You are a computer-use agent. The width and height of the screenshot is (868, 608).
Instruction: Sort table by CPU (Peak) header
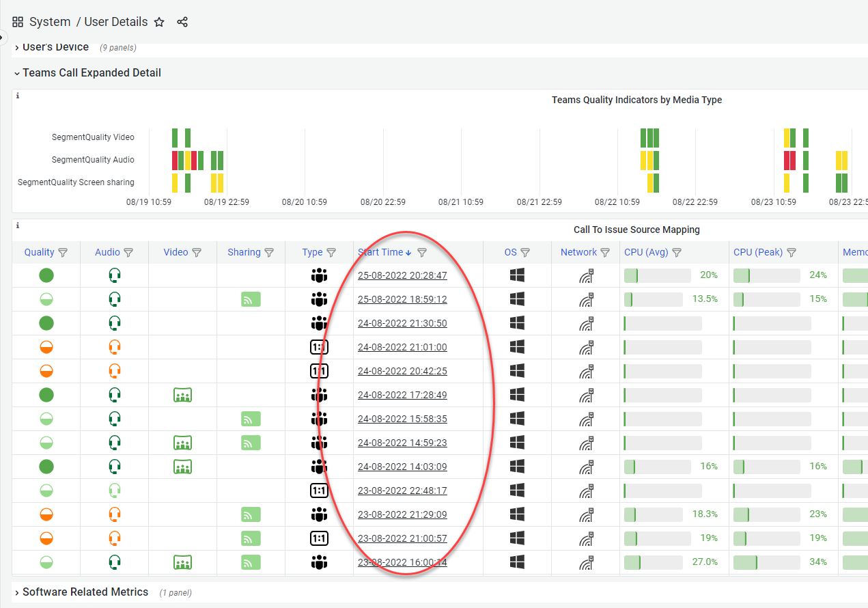[x=758, y=253]
